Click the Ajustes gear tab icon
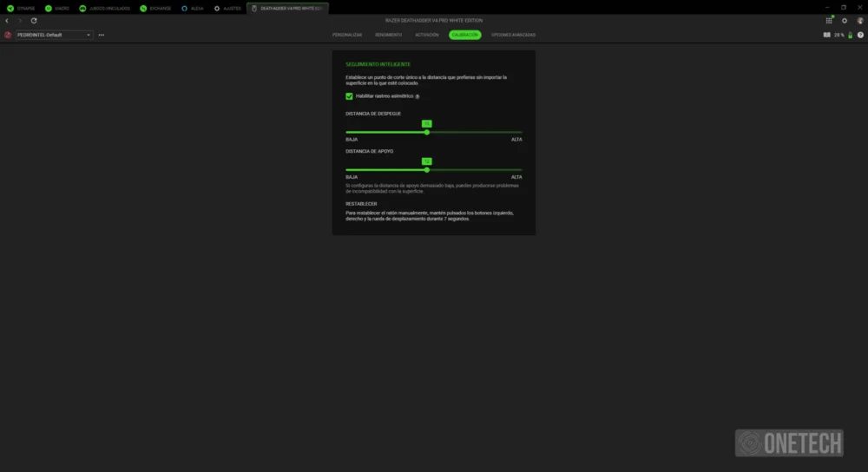868x472 pixels. 217,9
